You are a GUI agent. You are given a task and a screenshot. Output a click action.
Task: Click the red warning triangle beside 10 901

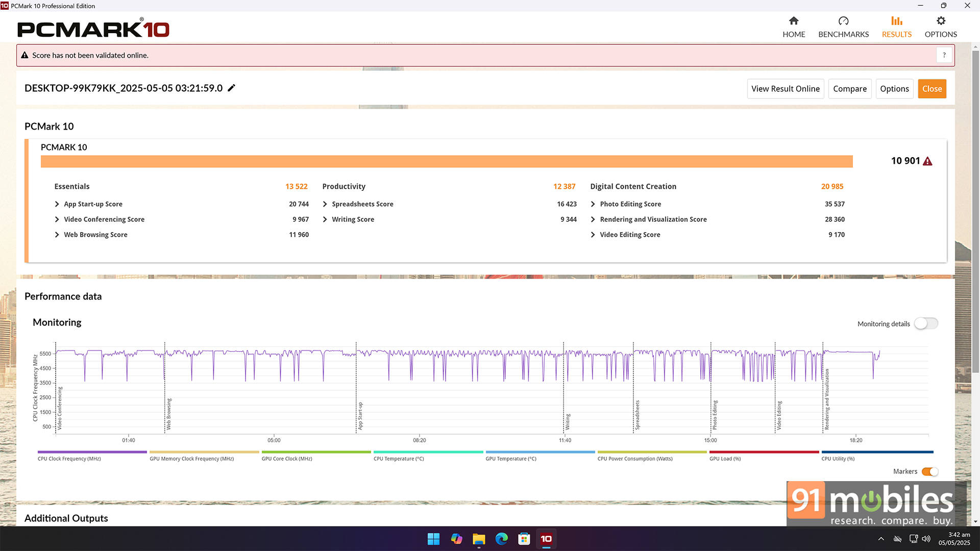[x=927, y=161]
